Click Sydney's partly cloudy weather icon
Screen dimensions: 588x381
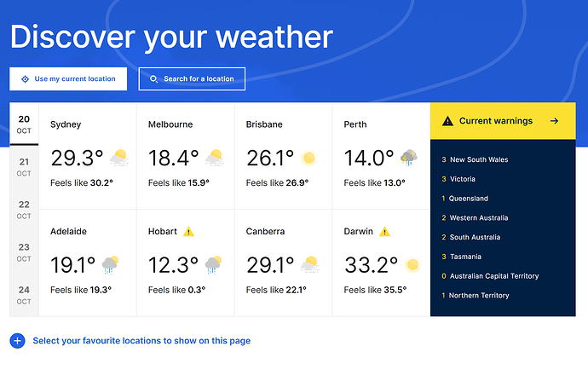(x=118, y=158)
